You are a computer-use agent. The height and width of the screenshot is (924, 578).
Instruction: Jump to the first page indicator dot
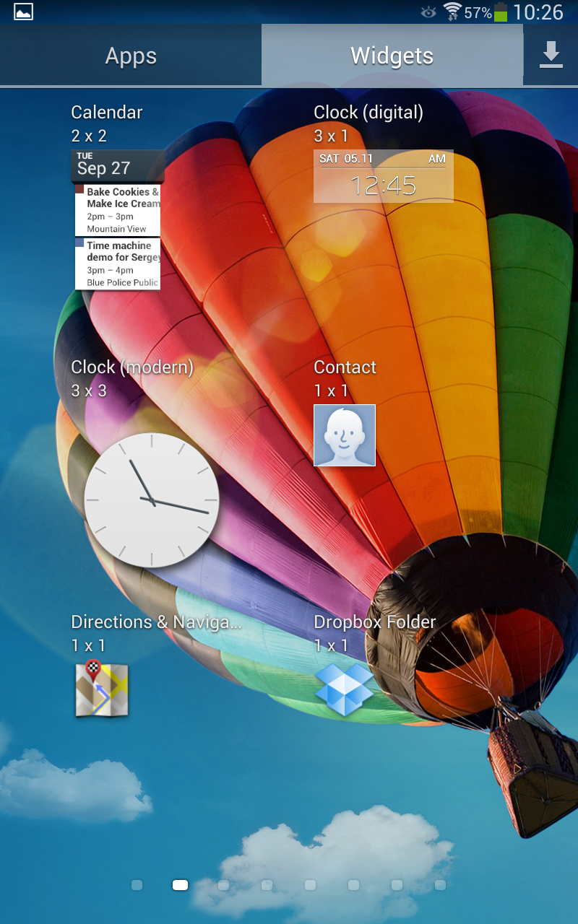click(x=137, y=885)
